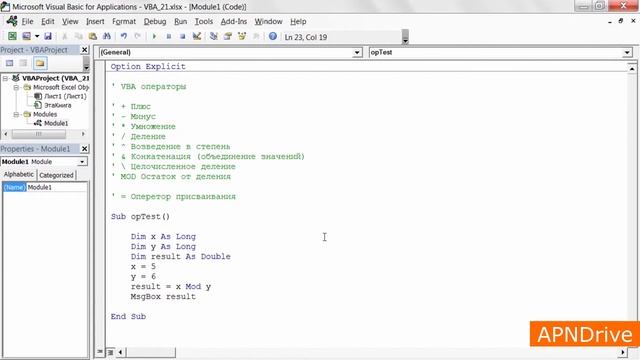
Task: Open the Debug menu
Action: point(155,22)
